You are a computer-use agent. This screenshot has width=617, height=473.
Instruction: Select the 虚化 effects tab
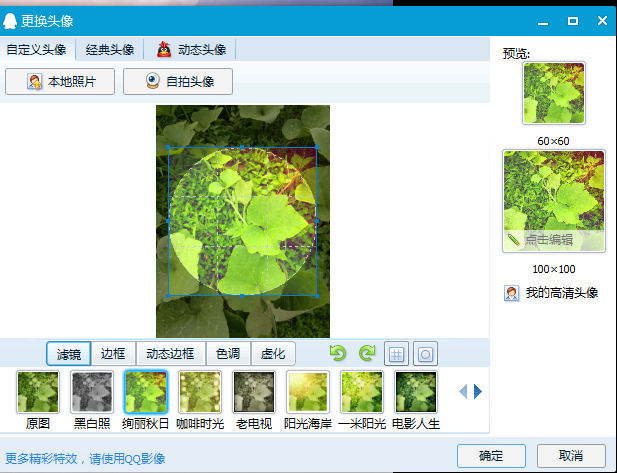273,354
